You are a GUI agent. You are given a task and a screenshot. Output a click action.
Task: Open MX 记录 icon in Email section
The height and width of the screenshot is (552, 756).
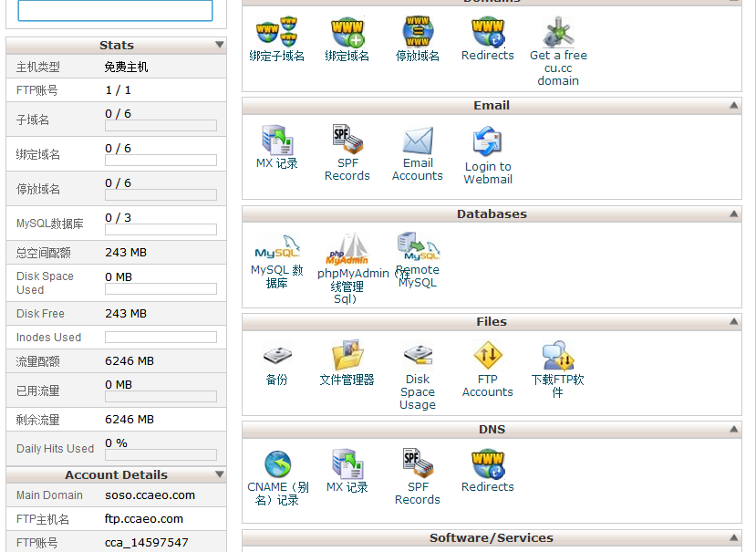coord(276,140)
